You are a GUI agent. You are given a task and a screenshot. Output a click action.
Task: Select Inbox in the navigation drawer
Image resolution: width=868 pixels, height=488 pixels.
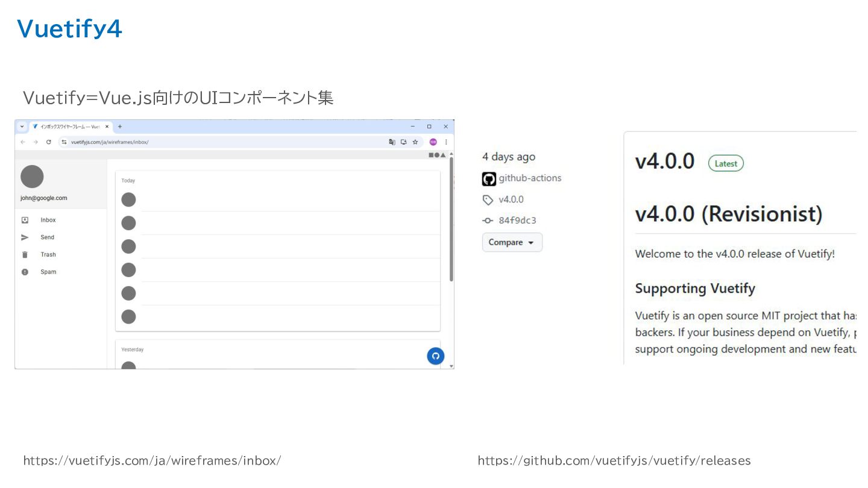(61, 221)
